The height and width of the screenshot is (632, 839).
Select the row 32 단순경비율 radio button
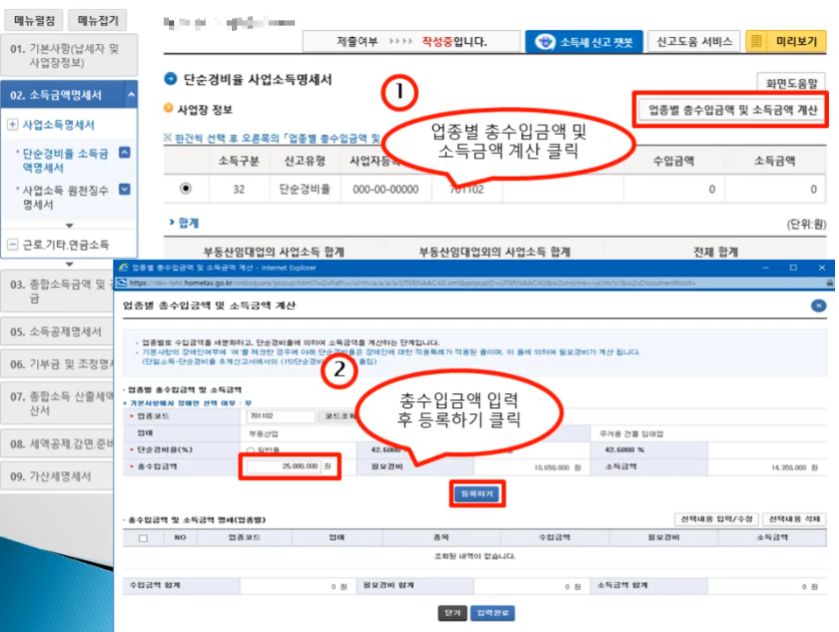click(x=186, y=188)
